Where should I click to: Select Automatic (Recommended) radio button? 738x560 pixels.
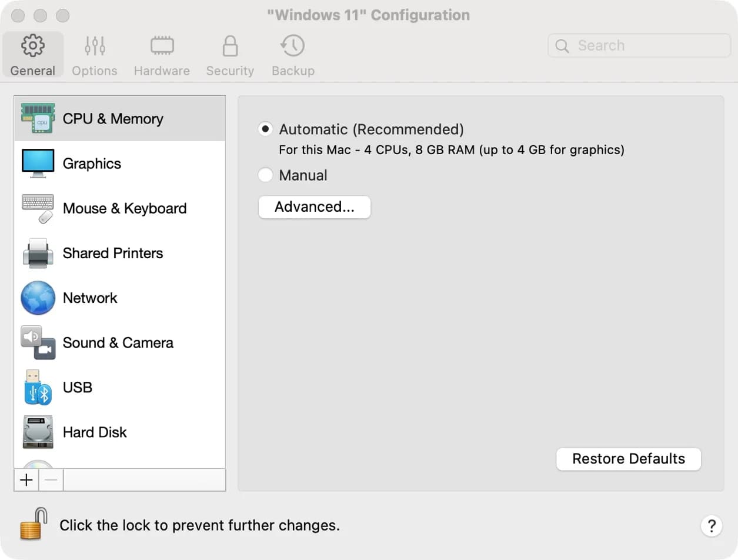coord(266,129)
